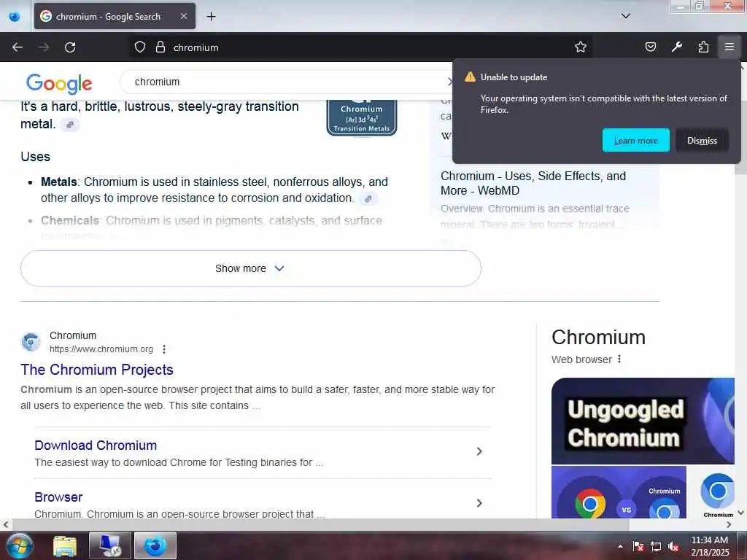Viewport: 747px width, 560px height.
Task: Open Firefox View icon in tab bar
Action: tap(15, 17)
